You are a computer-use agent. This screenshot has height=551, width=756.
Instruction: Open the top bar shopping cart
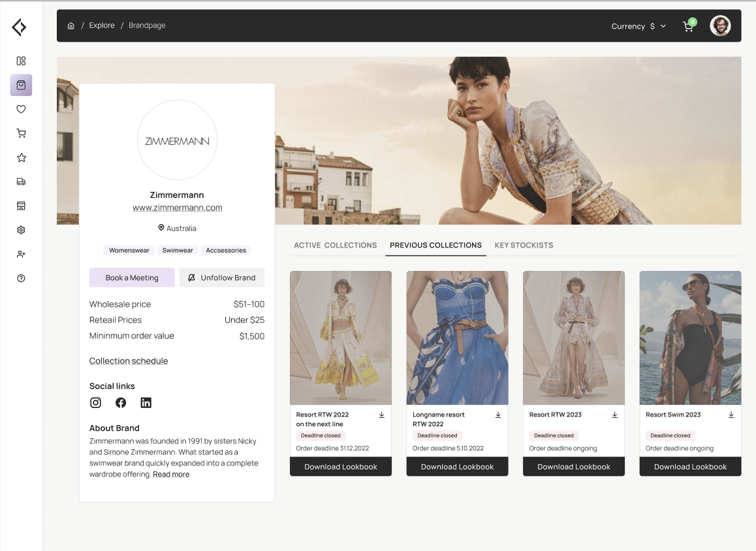pos(689,25)
